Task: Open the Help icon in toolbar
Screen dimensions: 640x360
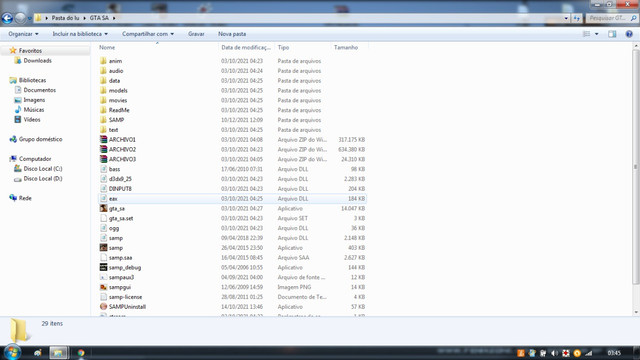Action: point(629,34)
